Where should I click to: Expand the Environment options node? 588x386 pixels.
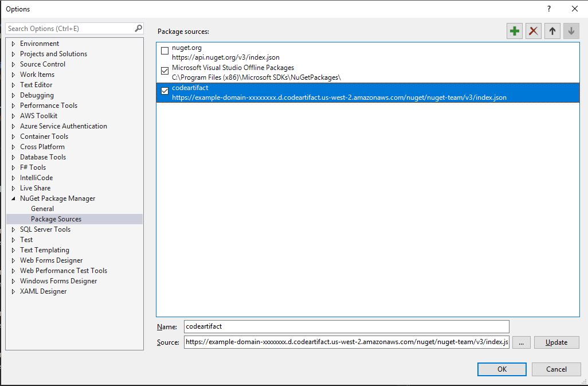13,43
